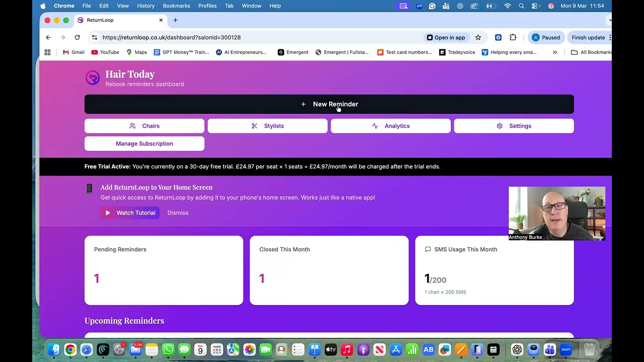This screenshot has height=362, width=644.
Task: Open the Gmail bookmark
Action: (73, 52)
